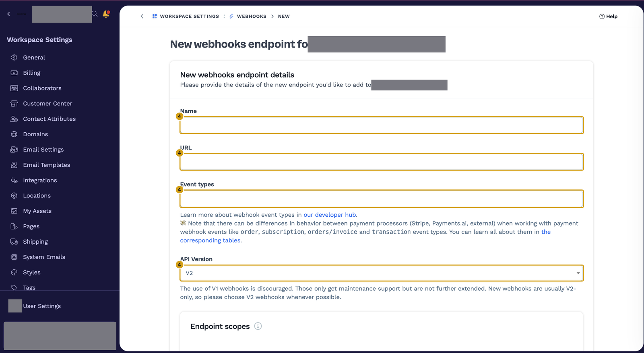644x353 pixels.
Task: Open Email Templates menu item
Action: click(47, 165)
